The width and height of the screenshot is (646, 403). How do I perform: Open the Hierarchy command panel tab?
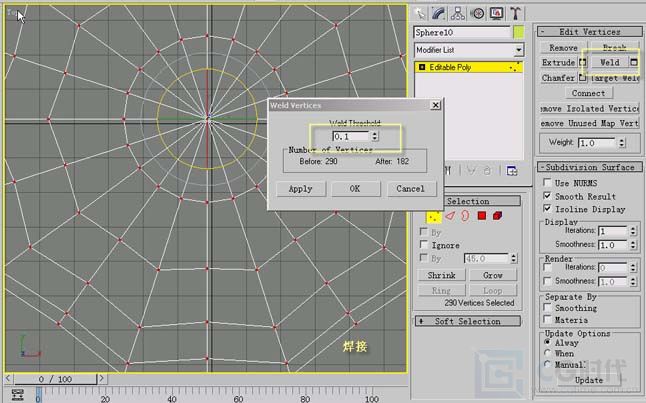coord(457,14)
